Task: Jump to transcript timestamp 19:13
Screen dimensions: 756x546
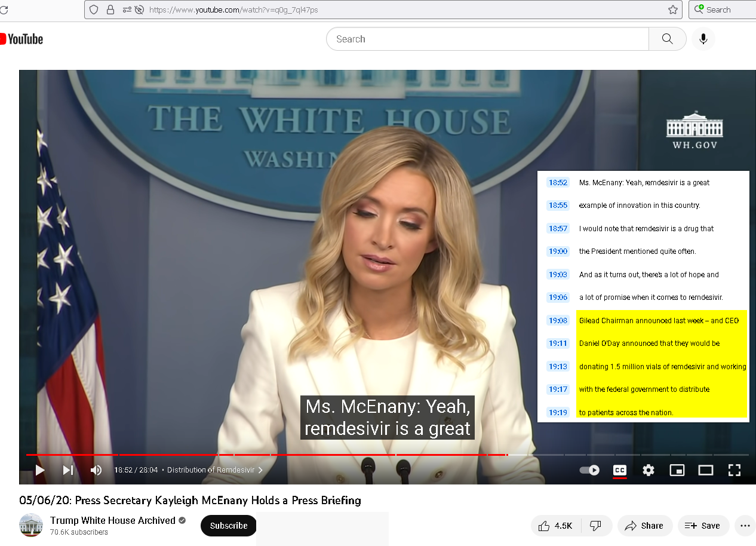Action: click(558, 366)
